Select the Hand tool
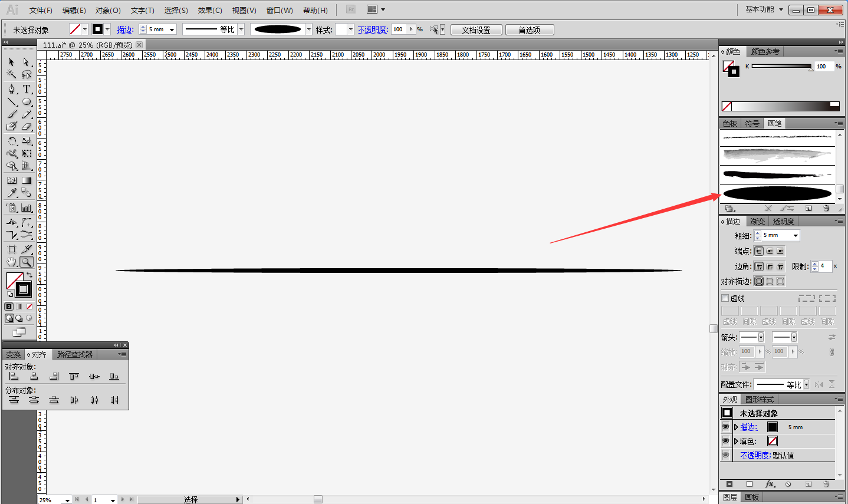848x504 pixels. click(11, 262)
